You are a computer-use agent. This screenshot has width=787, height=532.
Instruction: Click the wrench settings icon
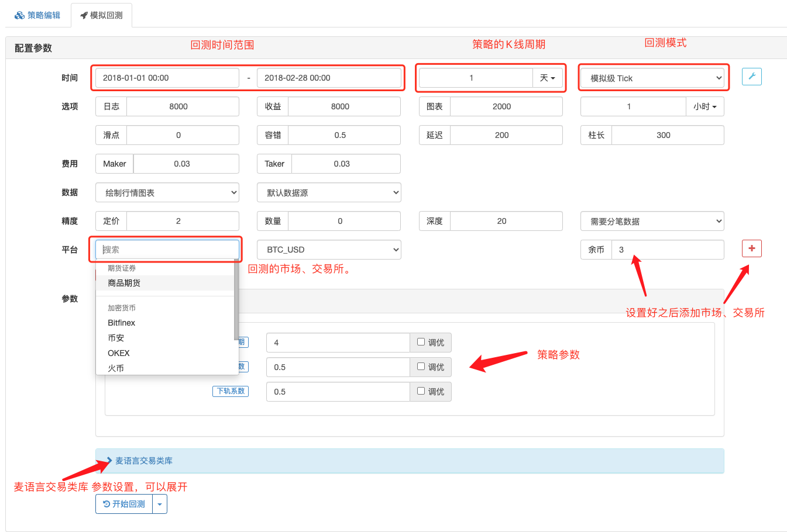point(751,77)
